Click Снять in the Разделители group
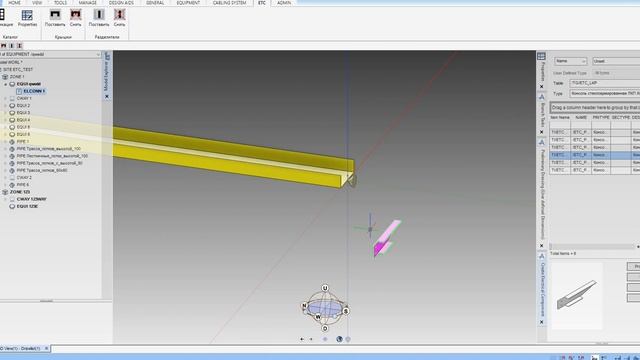 [x=119, y=18]
